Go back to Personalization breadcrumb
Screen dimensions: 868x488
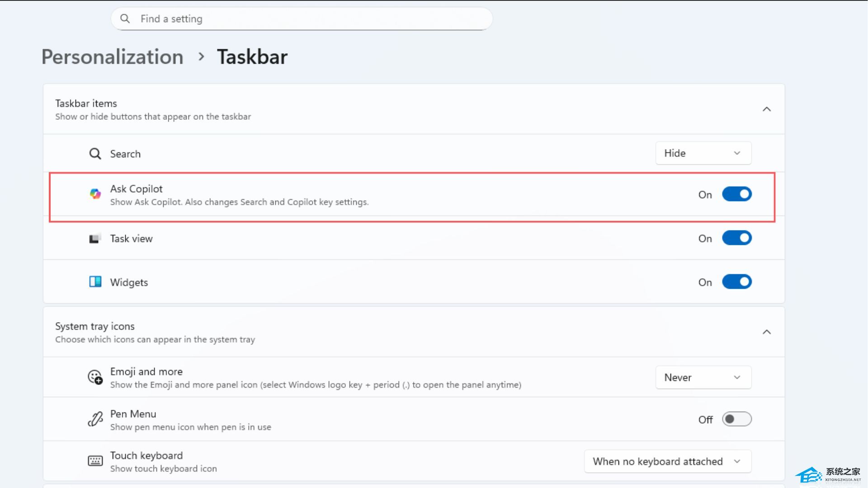click(112, 57)
